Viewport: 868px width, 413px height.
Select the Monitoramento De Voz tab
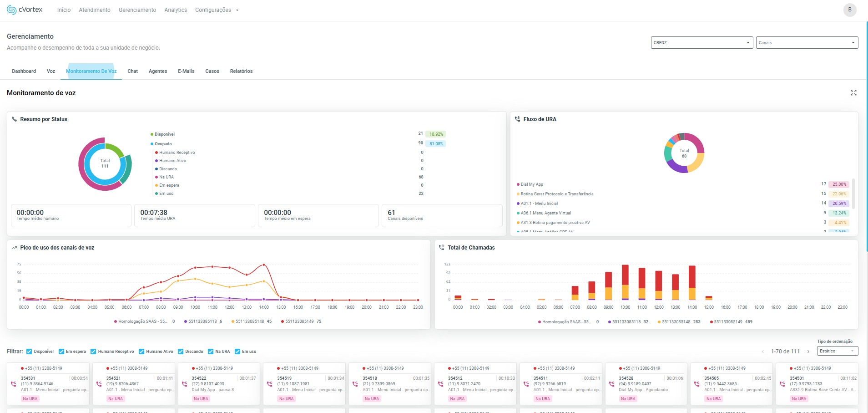click(91, 71)
